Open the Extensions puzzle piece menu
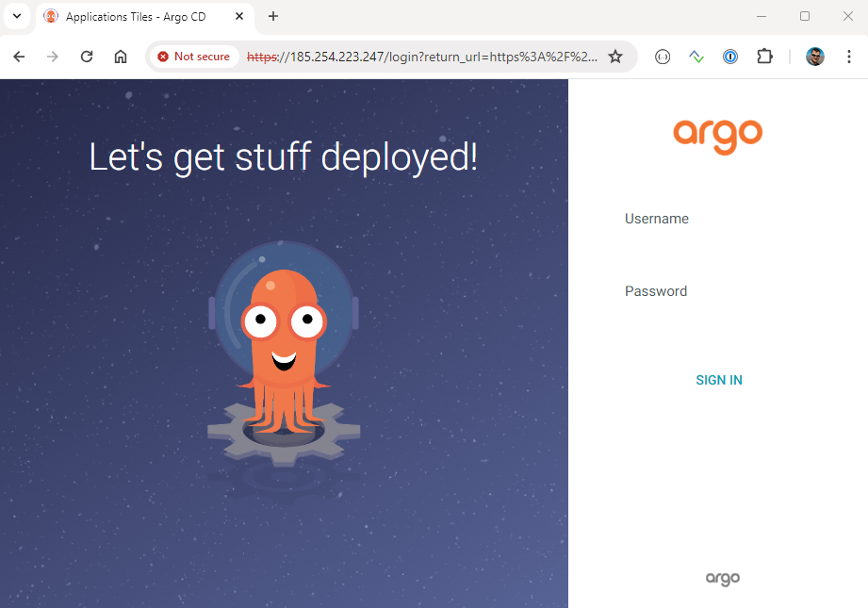Screen dimensions: 868x608 [764, 57]
